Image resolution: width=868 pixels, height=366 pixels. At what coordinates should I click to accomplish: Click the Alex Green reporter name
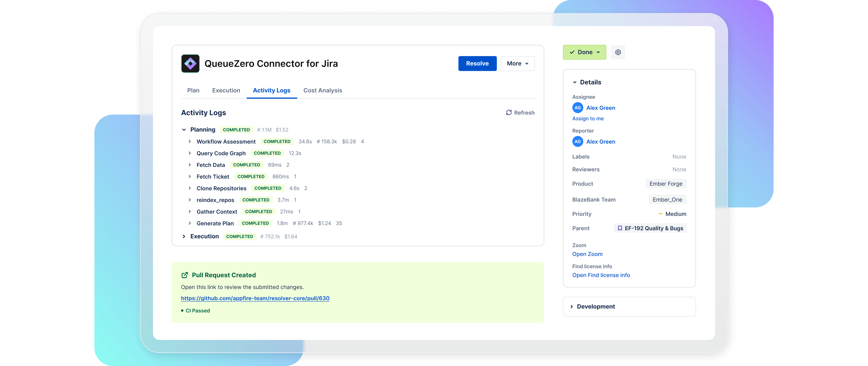tap(601, 142)
